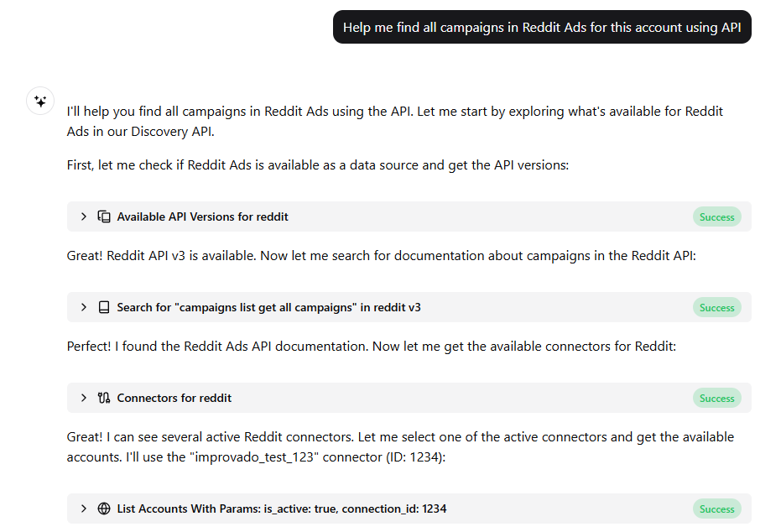This screenshot has width=781, height=532.
Task: Open the "Connectors for reddit" step title
Action: pos(174,398)
